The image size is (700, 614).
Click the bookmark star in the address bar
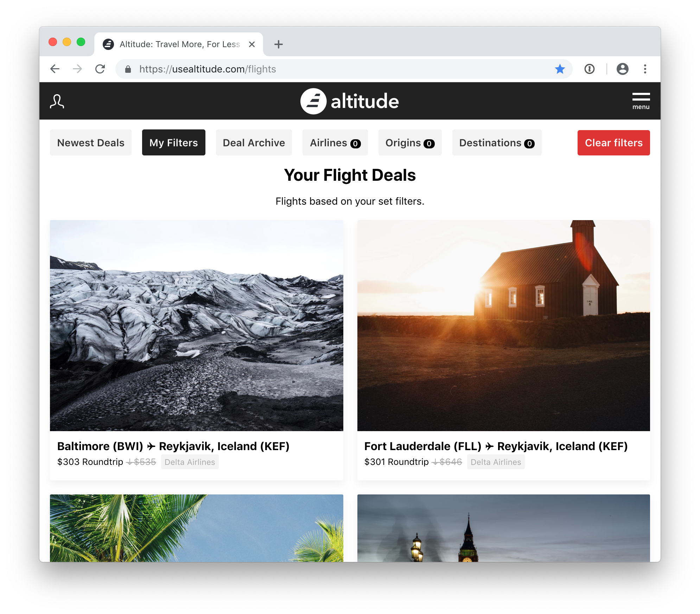(x=559, y=69)
